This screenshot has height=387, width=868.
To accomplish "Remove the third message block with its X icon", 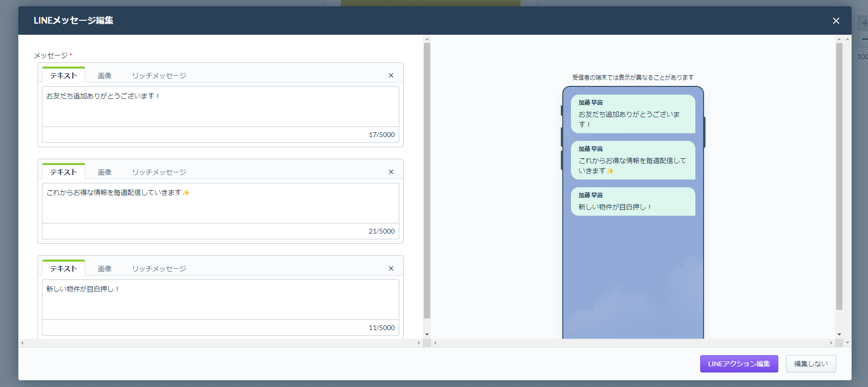I will click(x=391, y=268).
